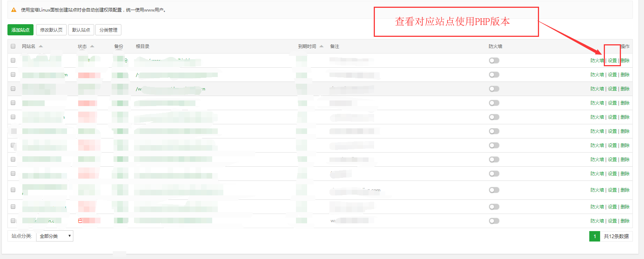The height and width of the screenshot is (259, 644).
Task: Check the checkbox of the second site row
Action: click(13, 75)
